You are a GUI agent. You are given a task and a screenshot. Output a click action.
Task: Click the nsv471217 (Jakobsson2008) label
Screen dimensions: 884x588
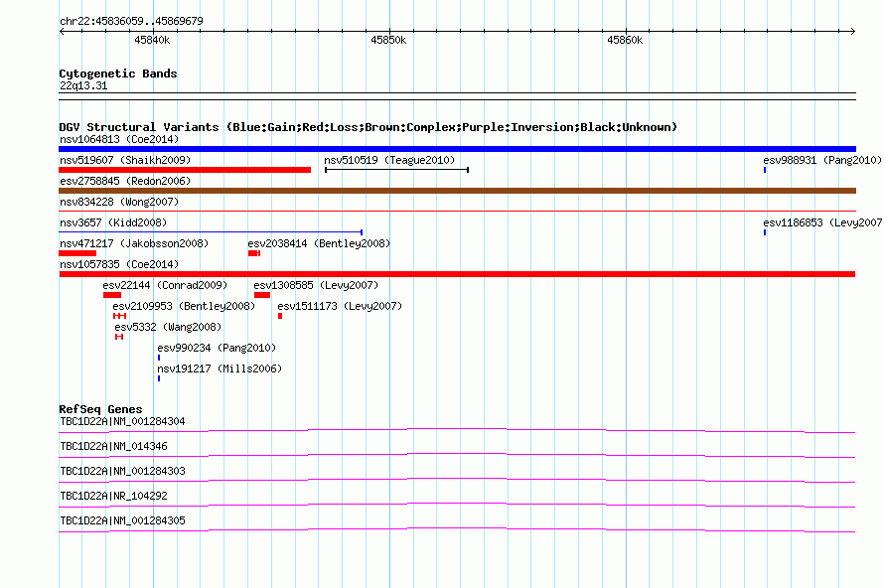[x=134, y=243]
